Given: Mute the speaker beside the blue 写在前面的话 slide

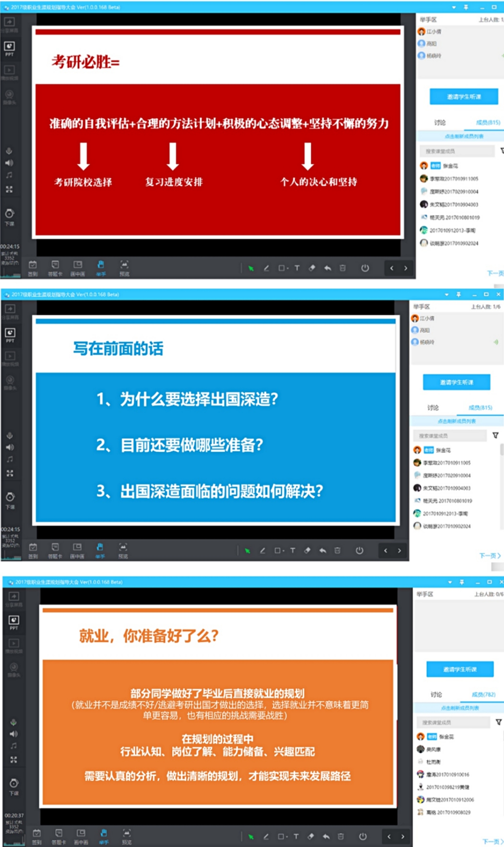Looking at the screenshot, I should 10,447.
